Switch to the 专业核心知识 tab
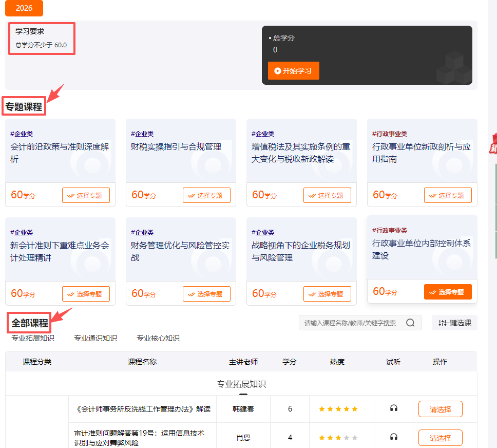This screenshot has height=448, width=497. (x=157, y=338)
